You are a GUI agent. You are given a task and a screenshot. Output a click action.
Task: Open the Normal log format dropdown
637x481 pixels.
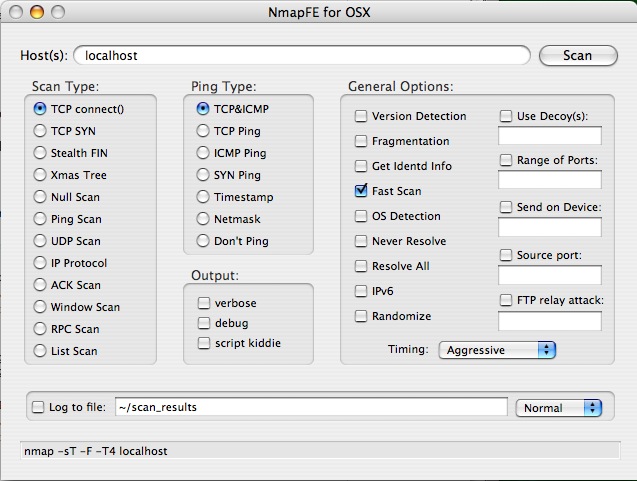click(558, 407)
